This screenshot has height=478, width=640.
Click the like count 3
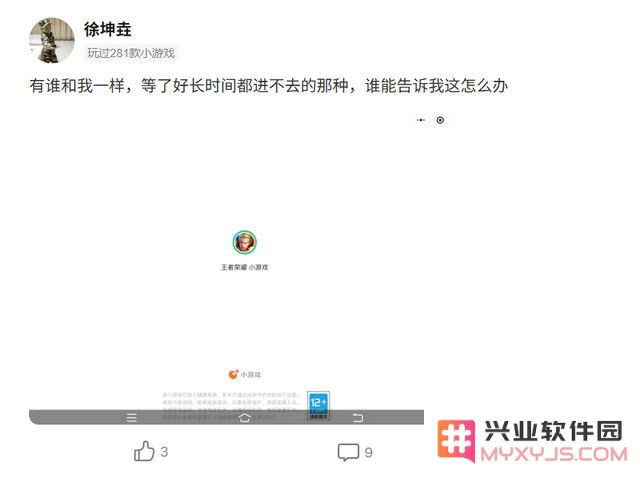(164, 452)
